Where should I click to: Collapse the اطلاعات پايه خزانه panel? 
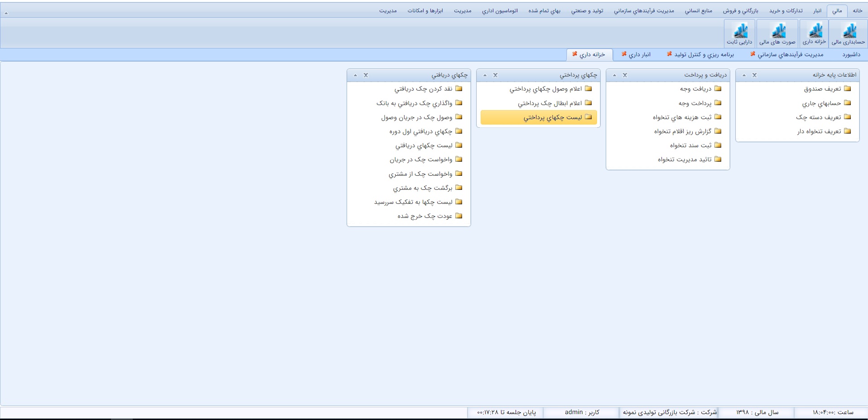click(x=744, y=75)
